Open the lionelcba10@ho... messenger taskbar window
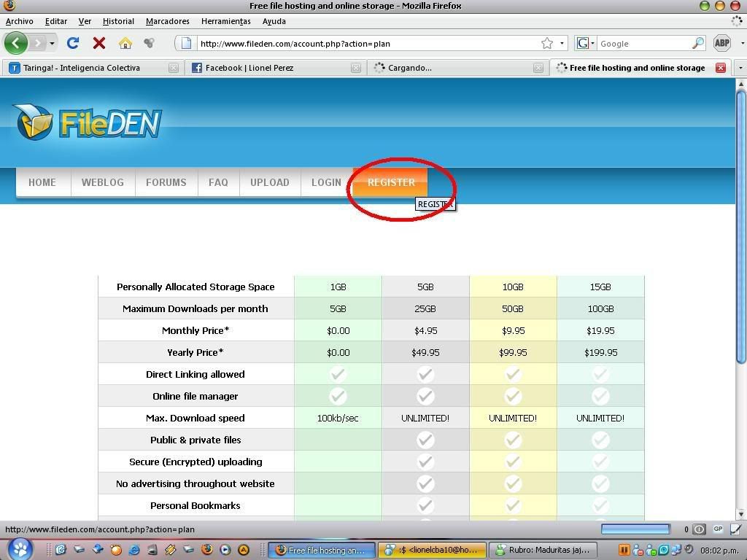 tap(433, 550)
